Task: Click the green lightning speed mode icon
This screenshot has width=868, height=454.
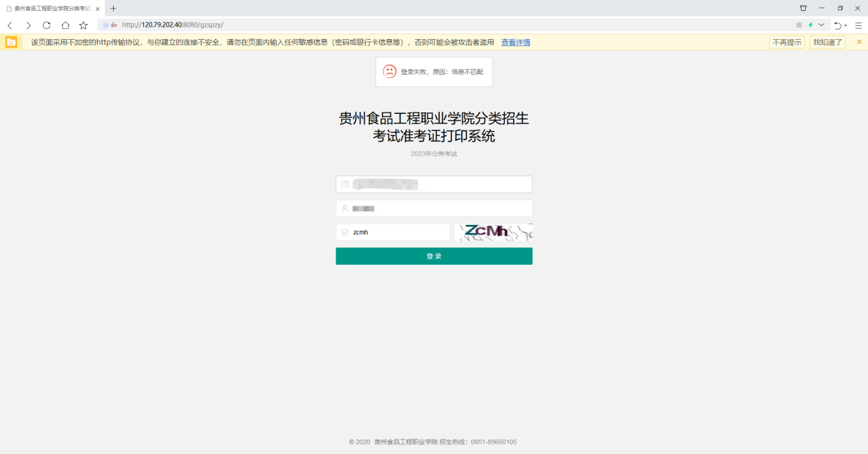Action: [x=810, y=25]
